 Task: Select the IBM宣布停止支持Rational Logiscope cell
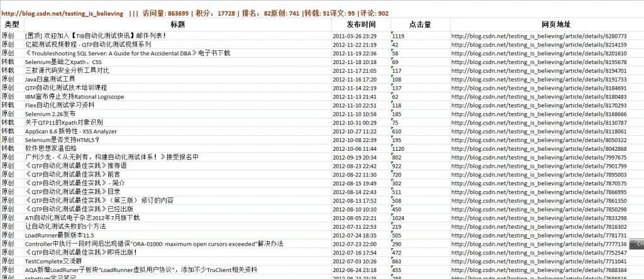[x=178, y=96]
